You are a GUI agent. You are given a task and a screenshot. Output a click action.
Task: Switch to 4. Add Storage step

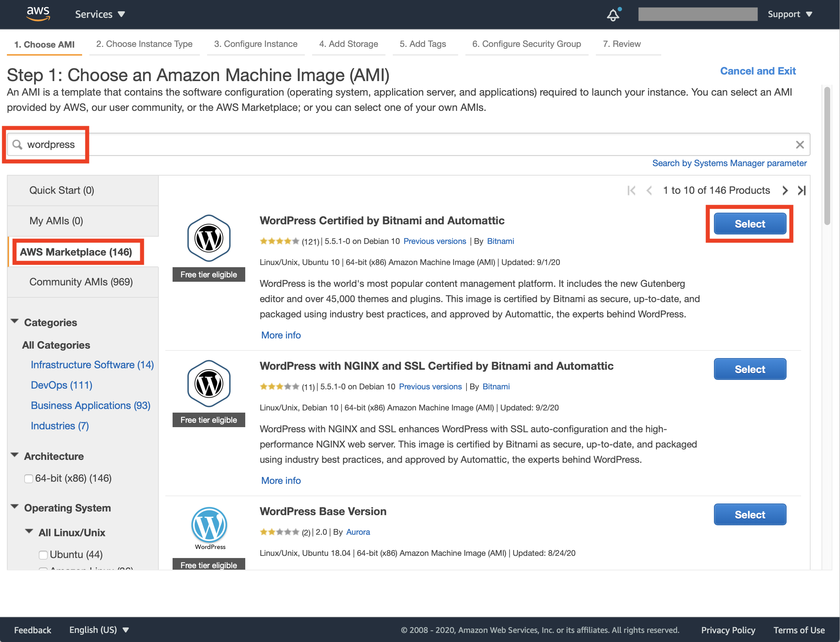[348, 44]
